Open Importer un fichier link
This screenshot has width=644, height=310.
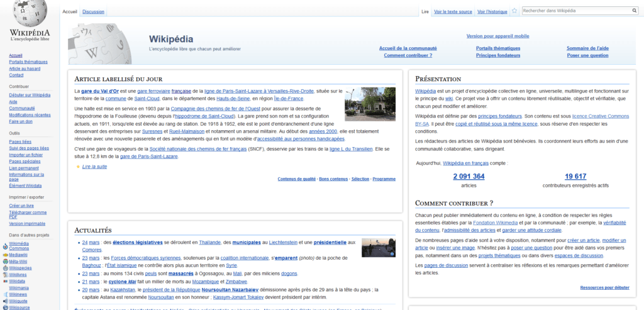click(26, 155)
